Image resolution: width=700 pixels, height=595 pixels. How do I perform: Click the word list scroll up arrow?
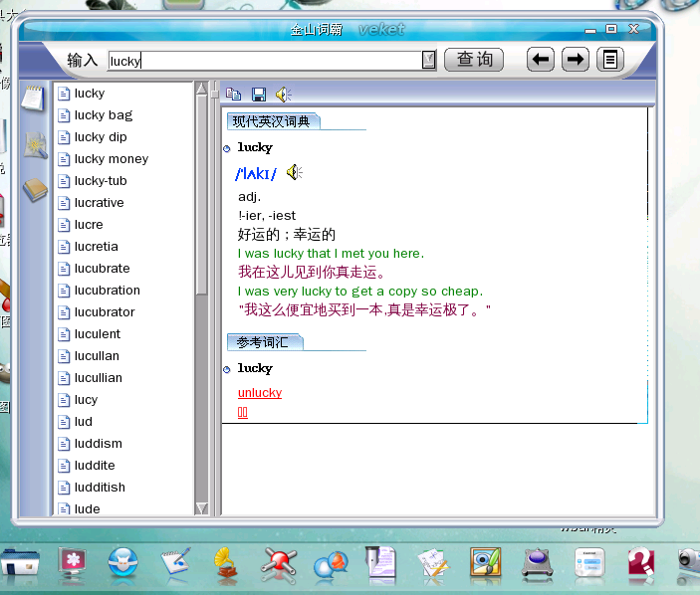pos(202,89)
